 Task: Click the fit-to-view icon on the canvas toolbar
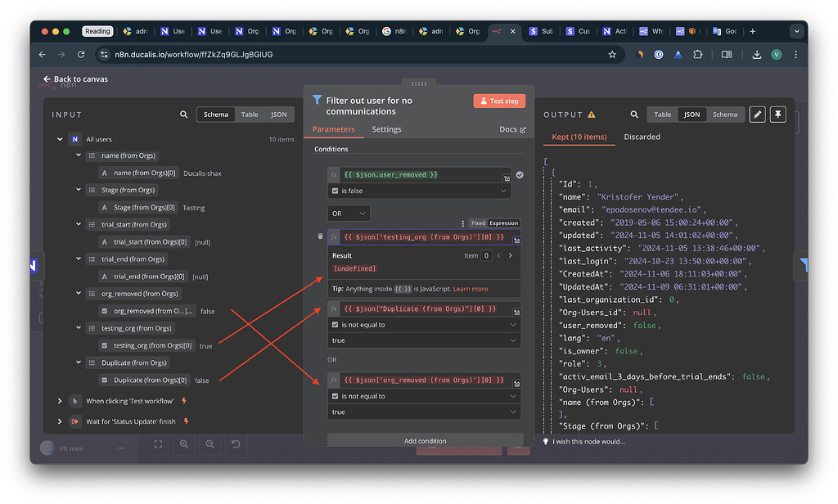(x=158, y=444)
